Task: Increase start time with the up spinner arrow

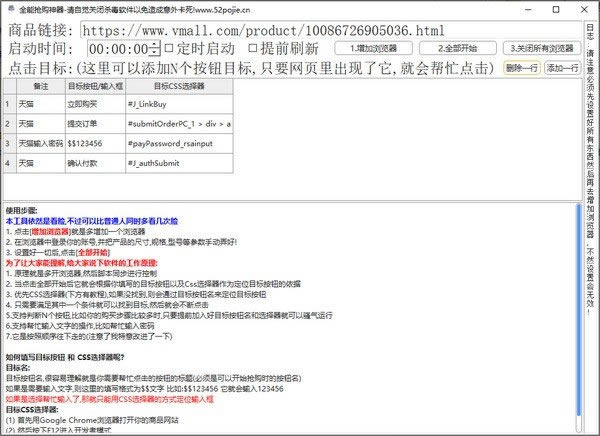Action: click(x=155, y=45)
